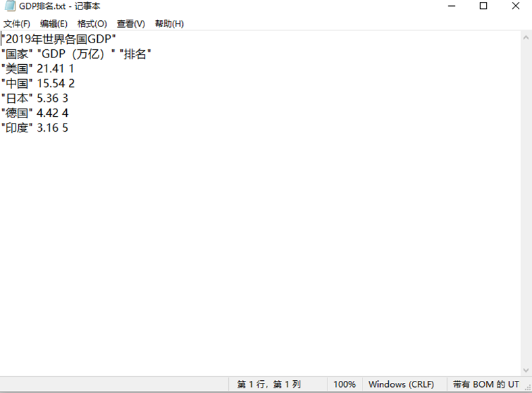Click the value 15.54
532x393 pixels.
51,84
